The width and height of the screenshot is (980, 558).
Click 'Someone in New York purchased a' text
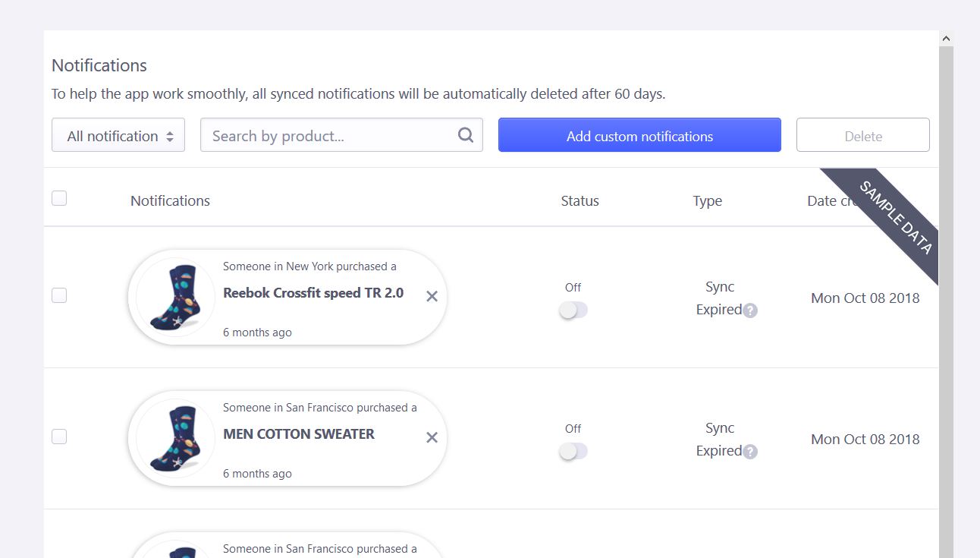(309, 266)
